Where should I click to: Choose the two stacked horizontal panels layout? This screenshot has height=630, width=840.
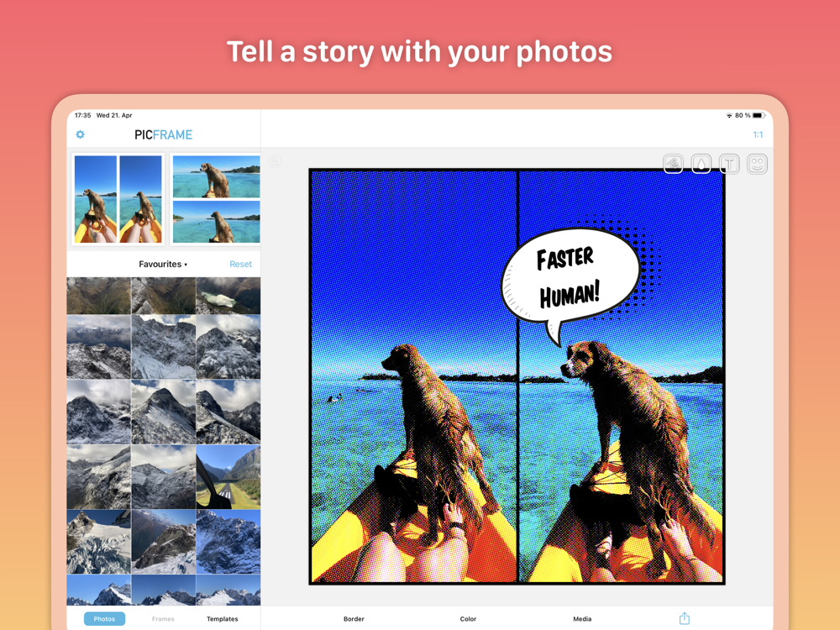pyautogui.click(x=216, y=199)
